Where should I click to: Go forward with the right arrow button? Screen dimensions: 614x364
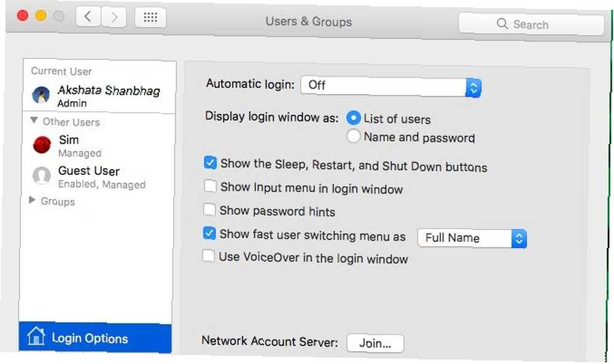tap(114, 17)
